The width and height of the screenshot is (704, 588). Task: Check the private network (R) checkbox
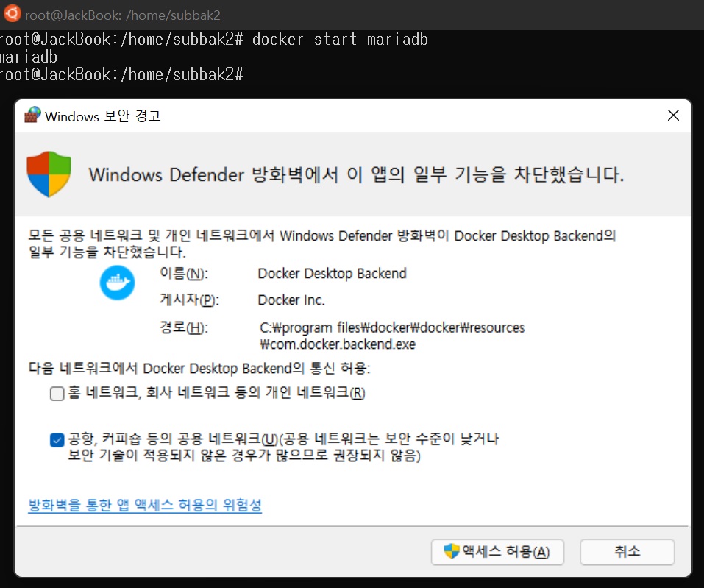point(57,394)
